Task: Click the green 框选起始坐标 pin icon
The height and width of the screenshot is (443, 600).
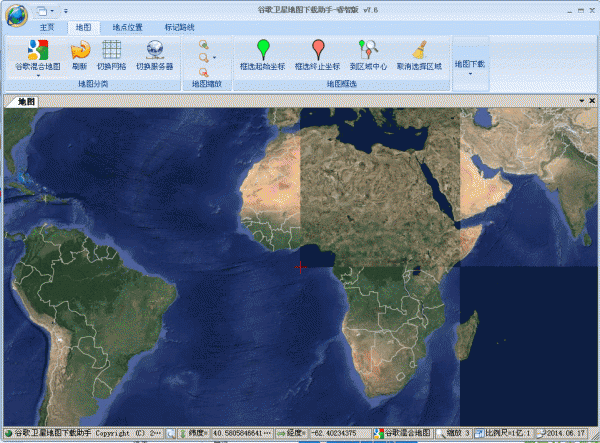Action: point(263,50)
